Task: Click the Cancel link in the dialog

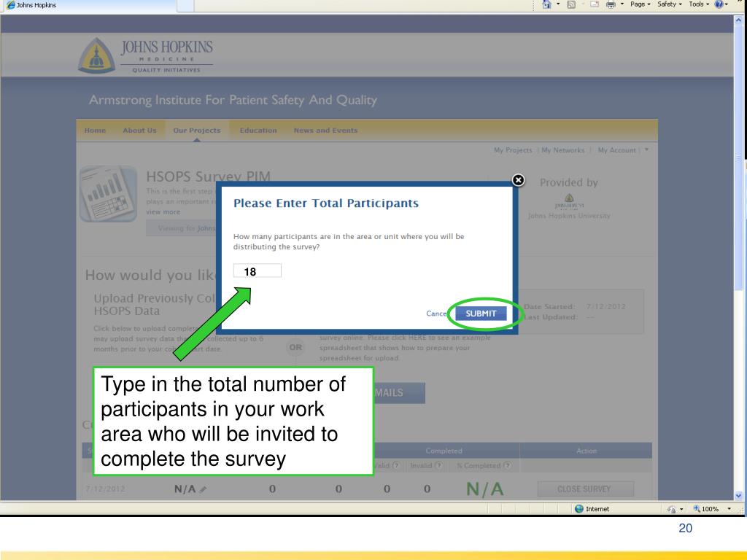Action: [436, 314]
